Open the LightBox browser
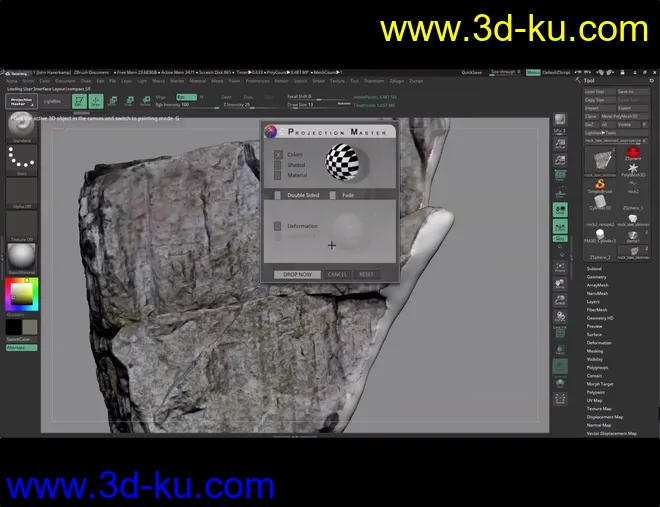The image size is (660, 507). click(52, 101)
